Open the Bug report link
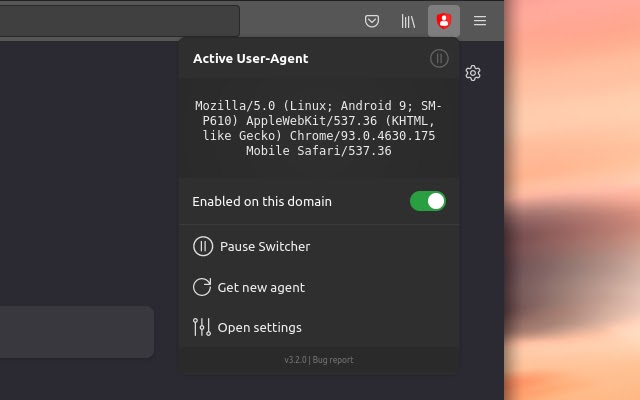The height and width of the screenshot is (400, 640). coord(333,360)
